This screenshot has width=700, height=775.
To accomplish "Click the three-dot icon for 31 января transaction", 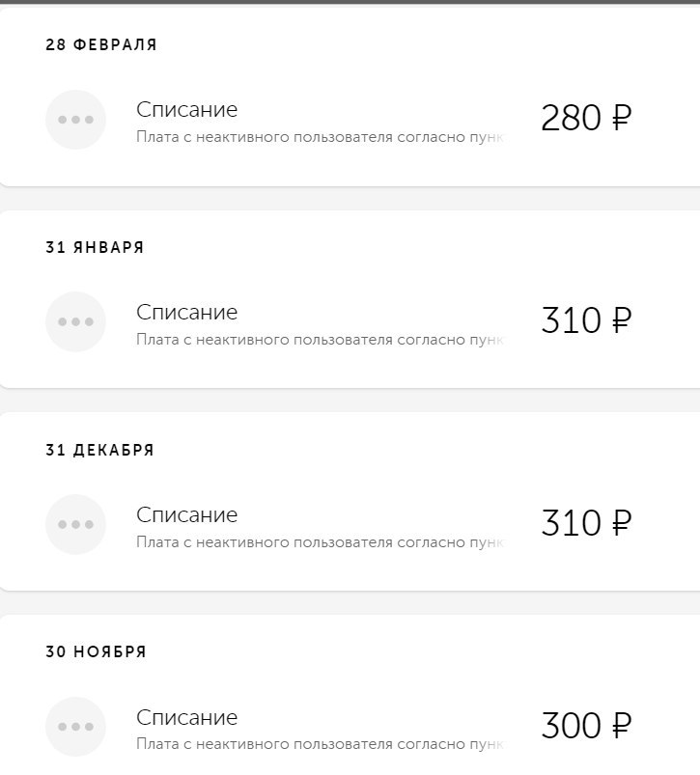I will tap(75, 321).
